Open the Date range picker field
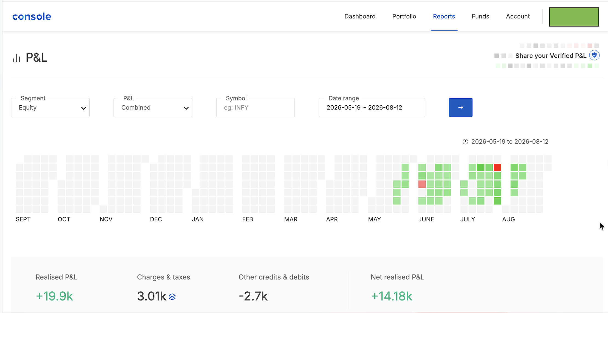The image size is (608, 364). click(372, 108)
